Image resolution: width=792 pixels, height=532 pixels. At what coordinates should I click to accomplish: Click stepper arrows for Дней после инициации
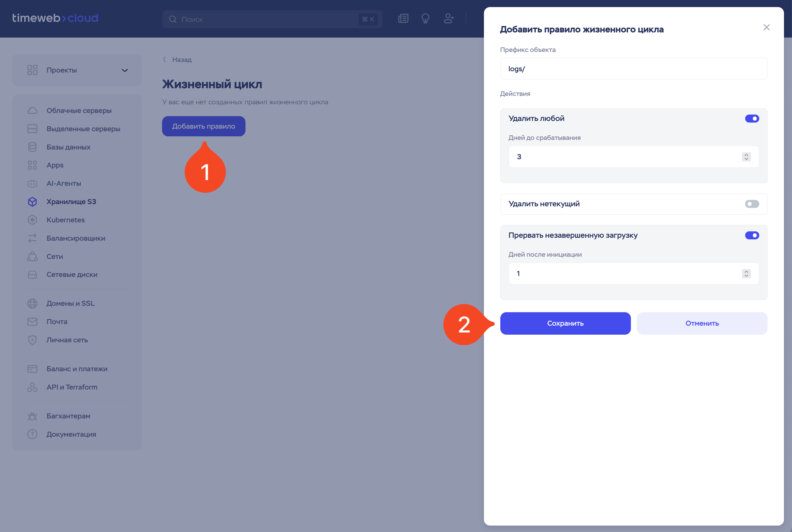(x=746, y=274)
